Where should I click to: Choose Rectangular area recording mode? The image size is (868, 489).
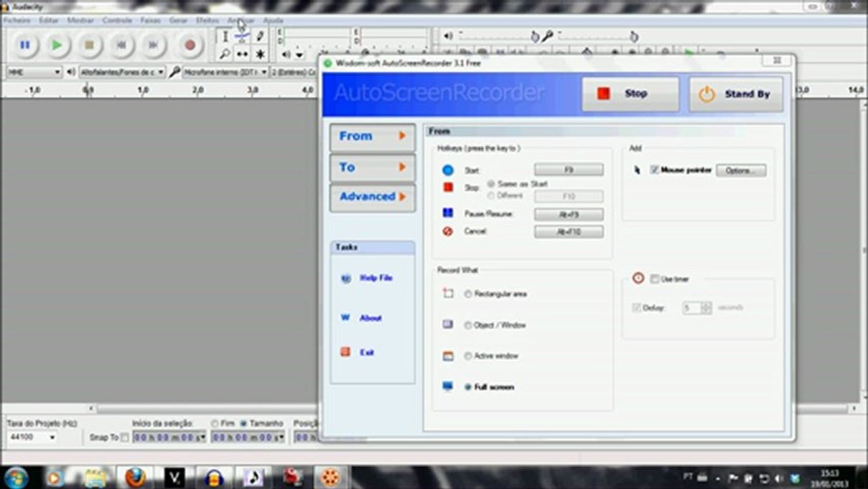(468, 294)
